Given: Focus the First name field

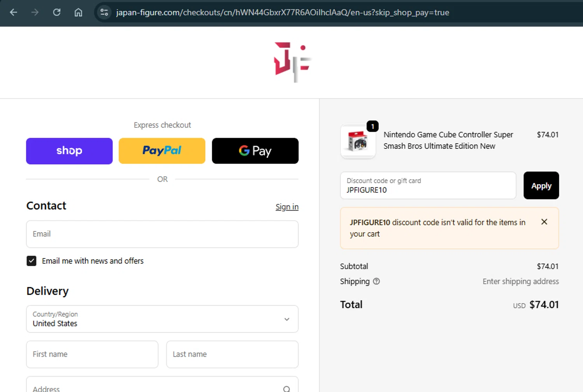Looking at the screenshot, I should (92, 354).
